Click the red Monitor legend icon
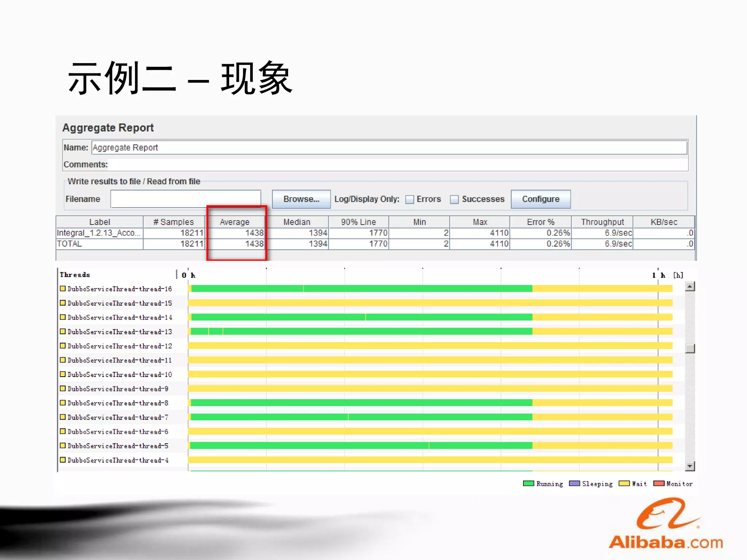Screen dimensions: 747x560 point(659,483)
